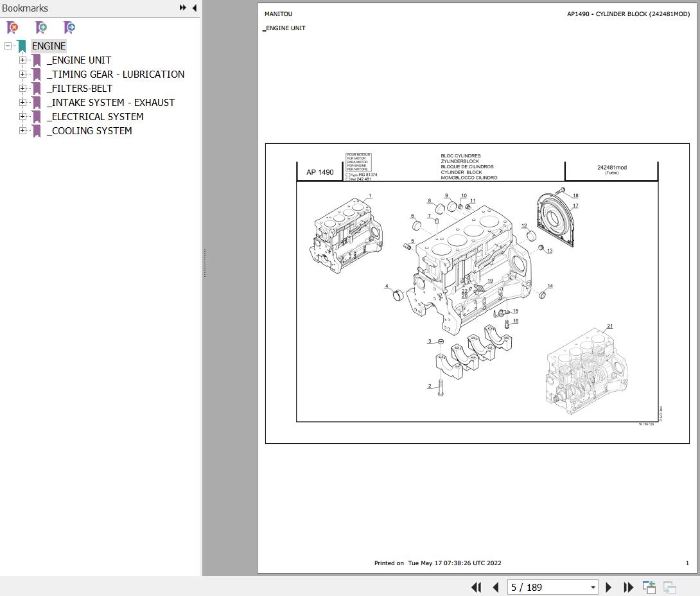Click _TIMING GEAR purple bookmark icon

tap(37, 74)
